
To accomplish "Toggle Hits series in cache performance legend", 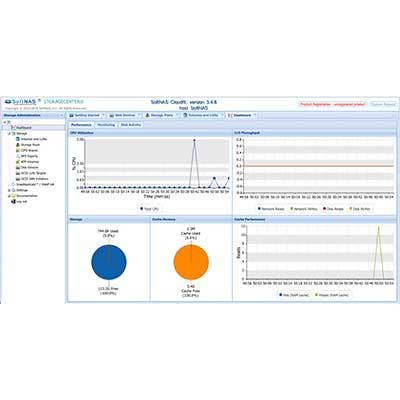I will click(x=294, y=295).
